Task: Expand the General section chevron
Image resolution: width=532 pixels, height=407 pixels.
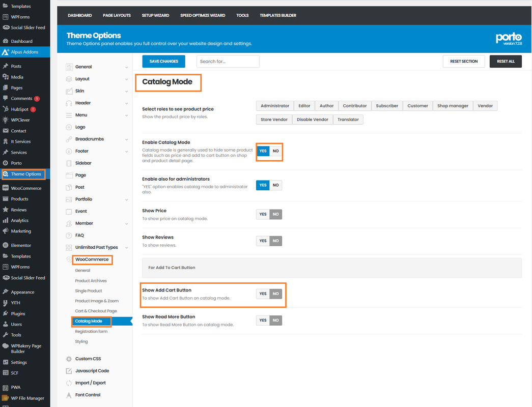Action: [126, 67]
